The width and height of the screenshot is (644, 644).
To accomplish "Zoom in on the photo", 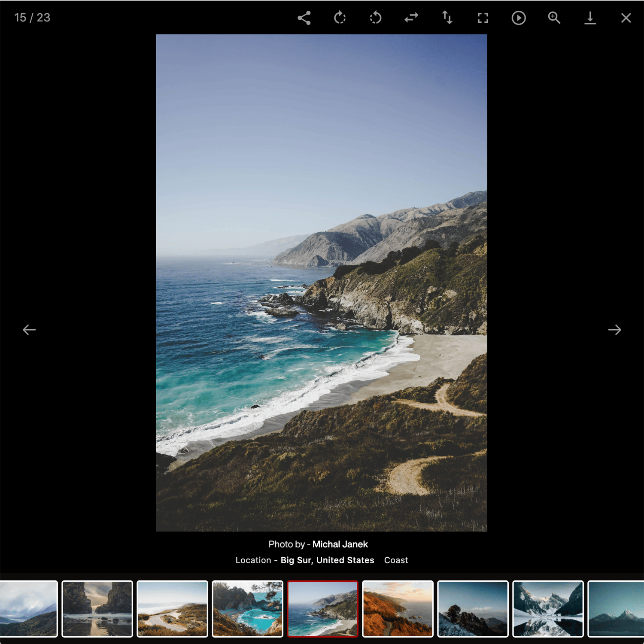I will (x=554, y=18).
